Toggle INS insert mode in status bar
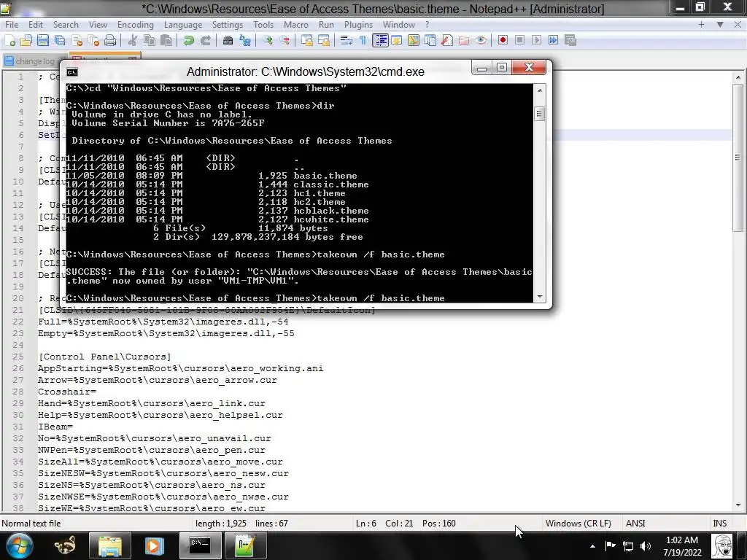The height and width of the screenshot is (560, 747). [719, 524]
